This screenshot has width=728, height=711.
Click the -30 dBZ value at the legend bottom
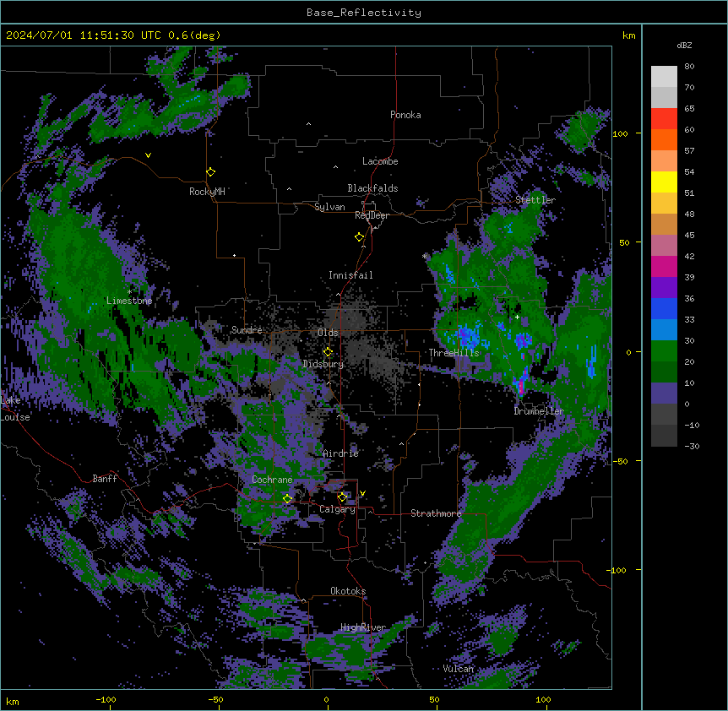[x=692, y=446]
